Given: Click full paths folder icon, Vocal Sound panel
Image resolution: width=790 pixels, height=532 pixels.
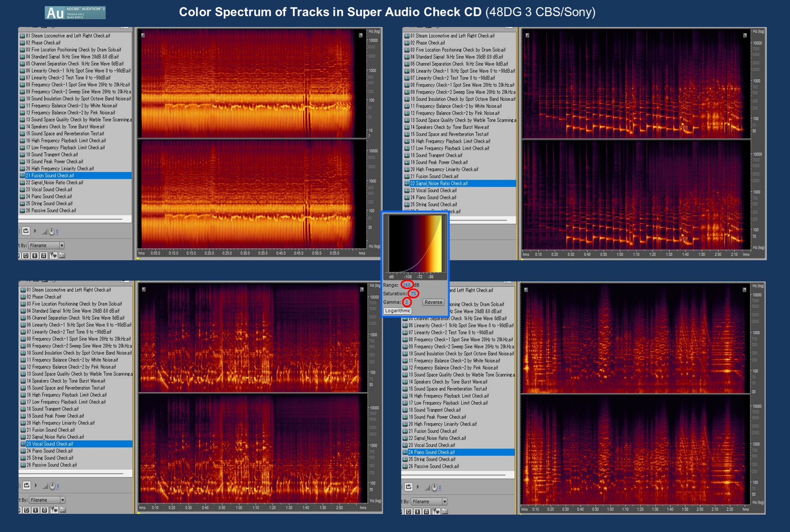Looking at the screenshot, I should click(63, 510).
